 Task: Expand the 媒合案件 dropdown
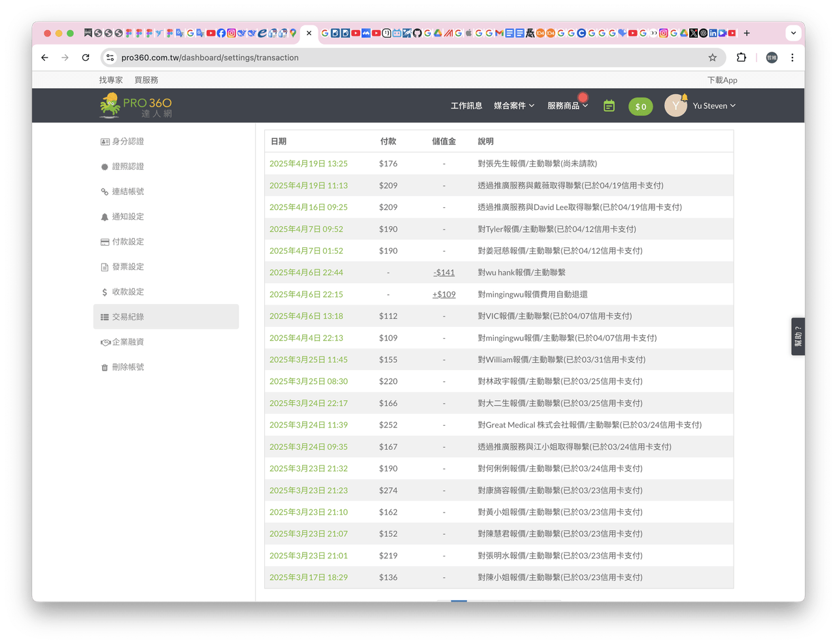(x=514, y=106)
